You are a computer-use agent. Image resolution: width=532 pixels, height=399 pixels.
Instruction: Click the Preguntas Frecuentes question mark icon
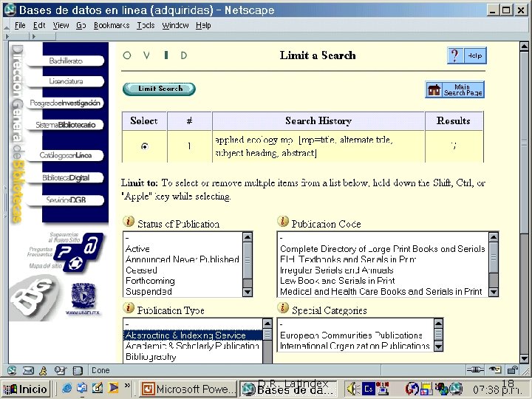64,253
